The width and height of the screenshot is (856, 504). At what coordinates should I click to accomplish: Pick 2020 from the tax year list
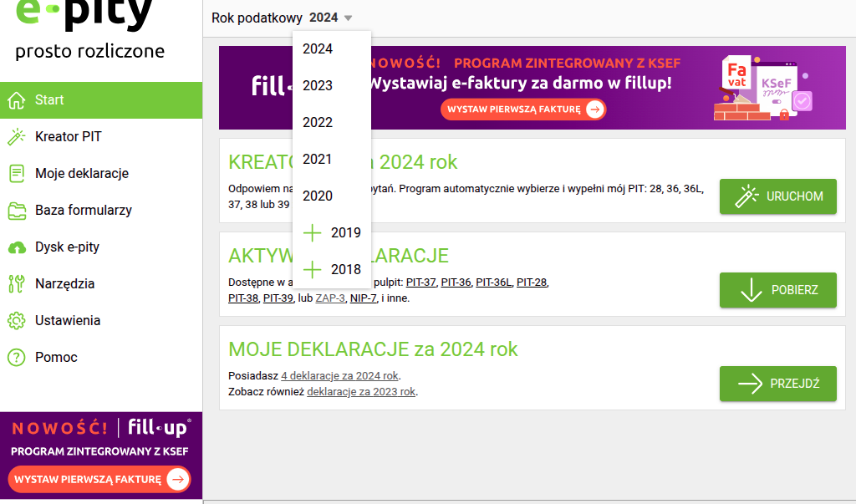click(318, 196)
